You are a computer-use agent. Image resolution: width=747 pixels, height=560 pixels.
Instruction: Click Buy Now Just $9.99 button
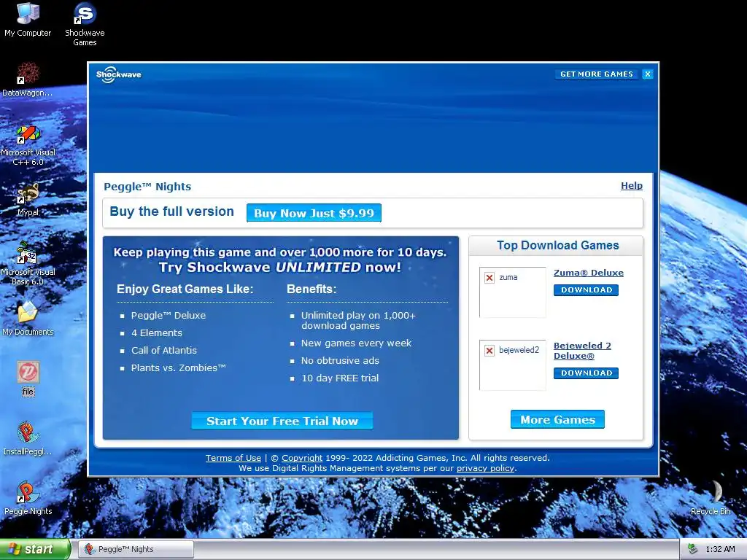pos(314,213)
